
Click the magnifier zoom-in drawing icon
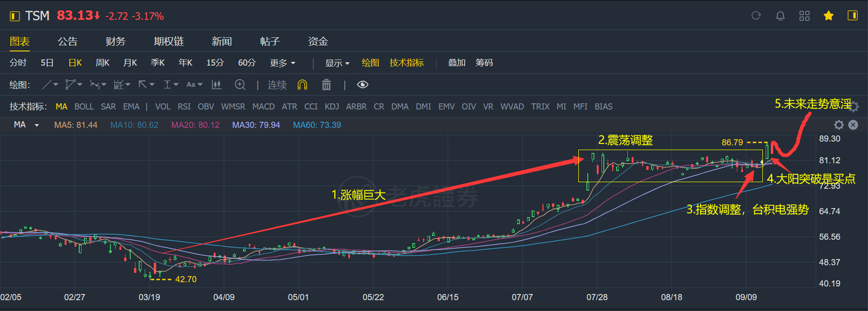click(240, 85)
